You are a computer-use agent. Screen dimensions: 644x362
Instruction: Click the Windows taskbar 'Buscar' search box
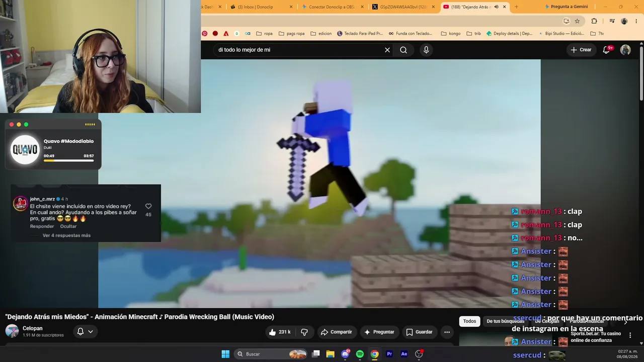(271, 354)
